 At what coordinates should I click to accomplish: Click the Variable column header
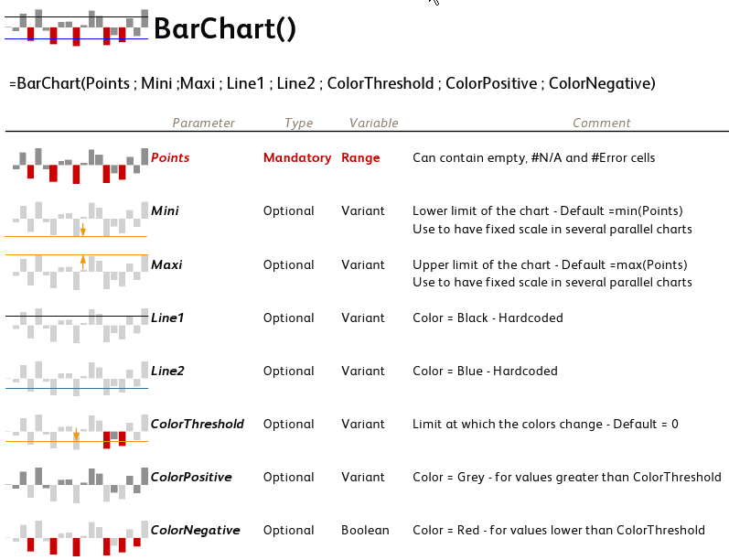(373, 123)
